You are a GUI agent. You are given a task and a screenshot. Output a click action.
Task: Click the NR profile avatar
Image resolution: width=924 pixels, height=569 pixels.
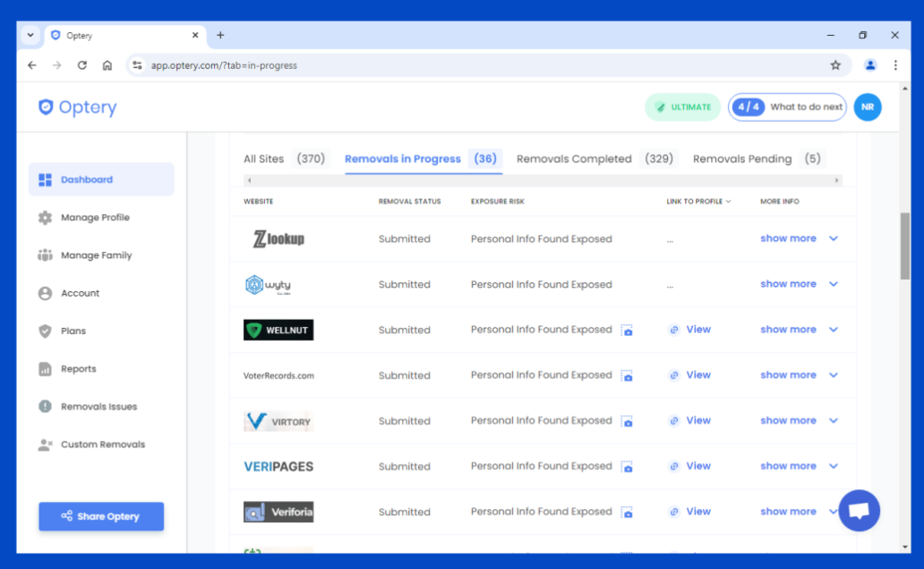tap(867, 107)
